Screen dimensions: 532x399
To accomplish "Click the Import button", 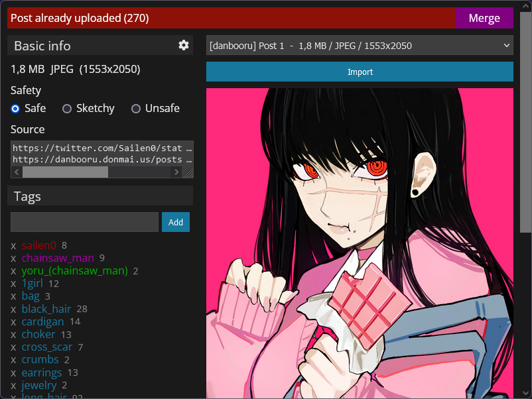I will coord(360,72).
